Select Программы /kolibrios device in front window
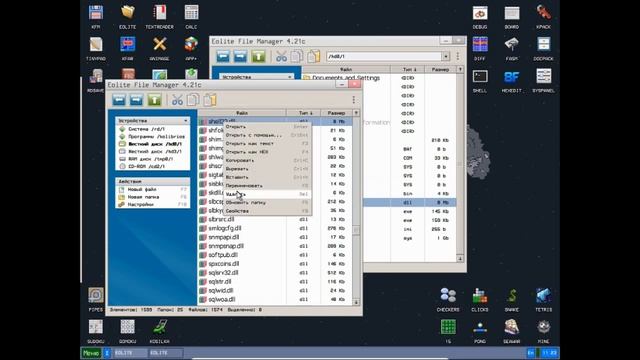Screen dimensions: 640x360 pyautogui.click(x=152, y=136)
